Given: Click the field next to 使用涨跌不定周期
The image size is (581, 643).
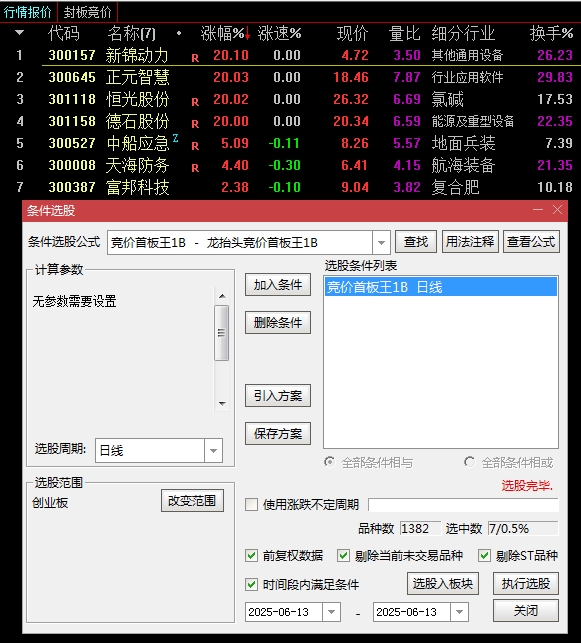Looking at the screenshot, I should tap(463, 504).
